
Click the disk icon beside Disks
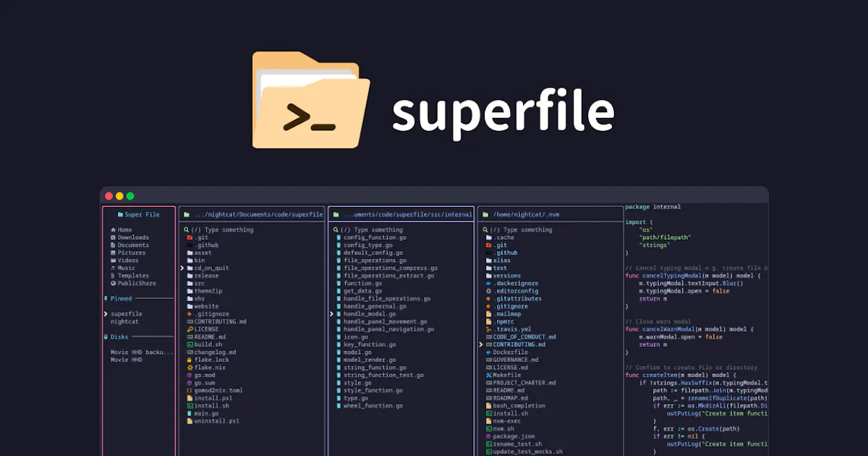(106, 337)
